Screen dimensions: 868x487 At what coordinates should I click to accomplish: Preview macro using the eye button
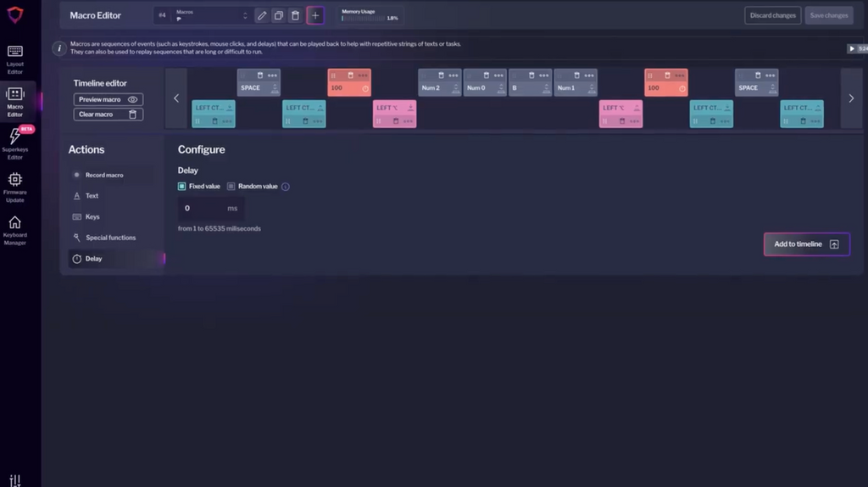point(107,99)
